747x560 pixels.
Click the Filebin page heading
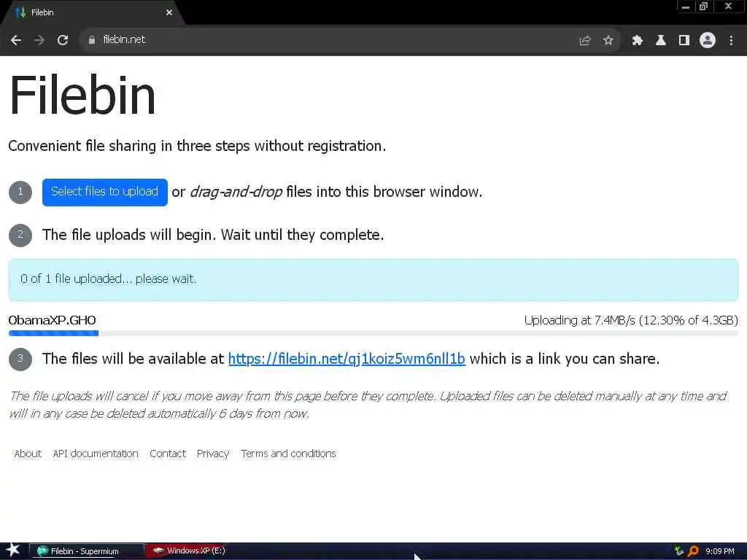point(82,96)
